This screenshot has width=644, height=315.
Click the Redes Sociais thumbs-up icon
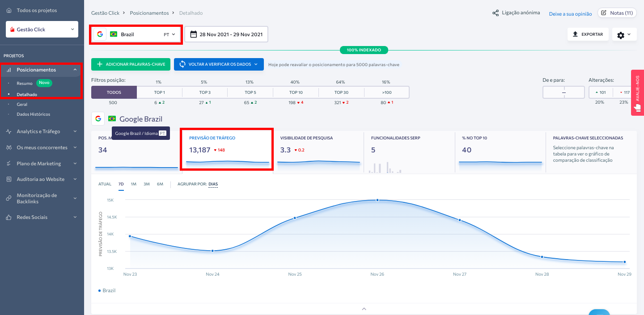coord(8,217)
